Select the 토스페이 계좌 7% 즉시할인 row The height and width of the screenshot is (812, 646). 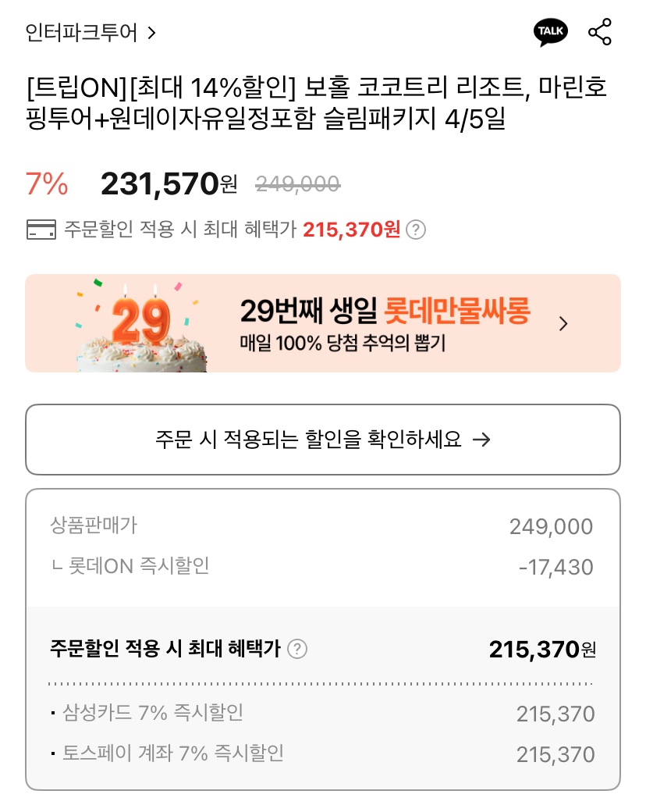point(323,754)
